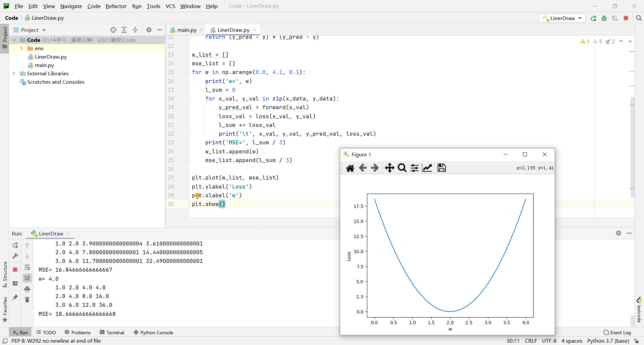Change the Python 3.7 (base) interpreter

coord(608,341)
